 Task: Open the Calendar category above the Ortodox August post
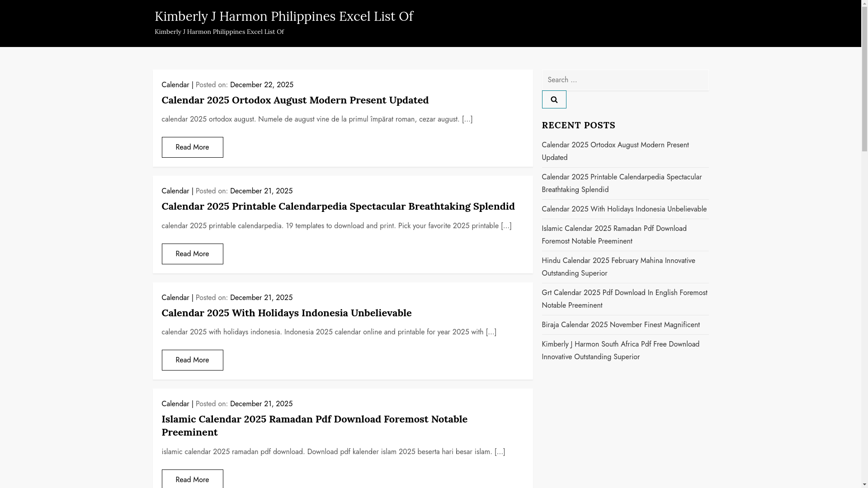[x=175, y=84]
